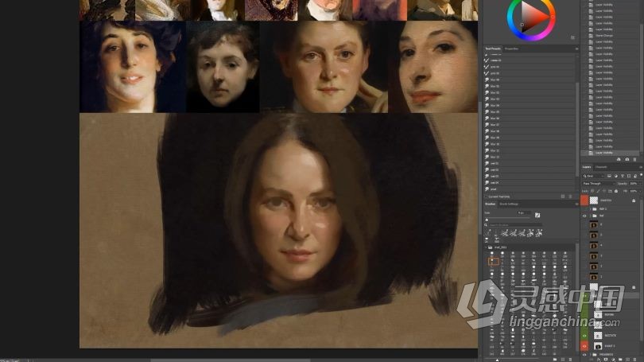Image resolution: width=644 pixels, height=362 pixels.
Task: Filter for shape layers
Action: pyautogui.click(x=629, y=176)
